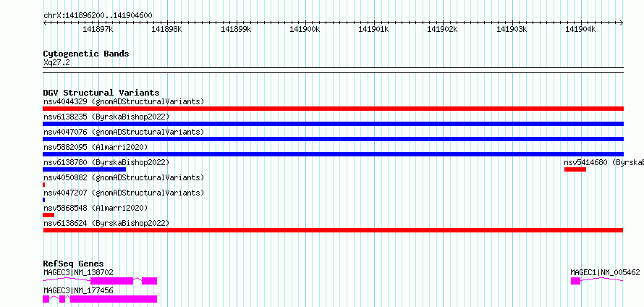
Task: Open nsv6138780 ByrskaBishop2022 variant label
Action: 106,162
